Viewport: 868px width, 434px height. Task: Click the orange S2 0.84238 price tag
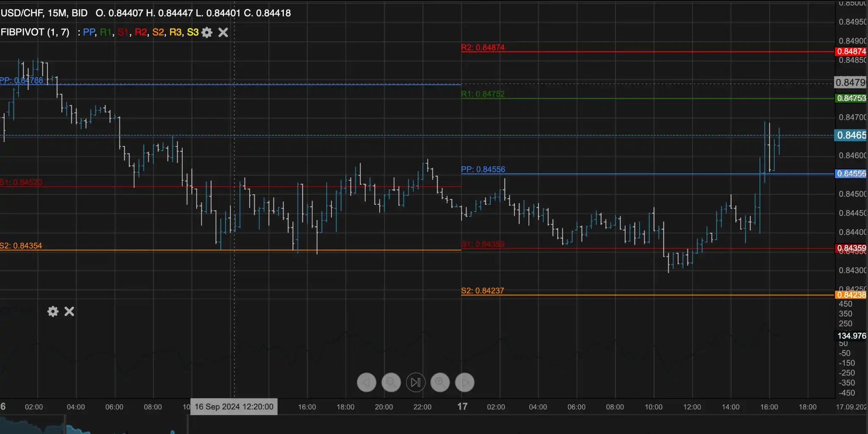851,295
